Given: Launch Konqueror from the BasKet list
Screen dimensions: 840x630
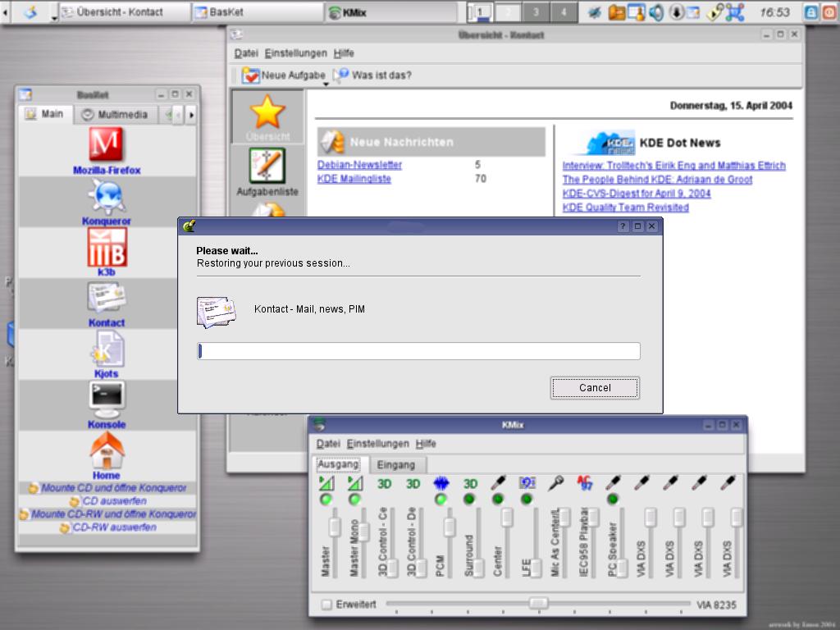Looking at the screenshot, I should tap(107, 197).
